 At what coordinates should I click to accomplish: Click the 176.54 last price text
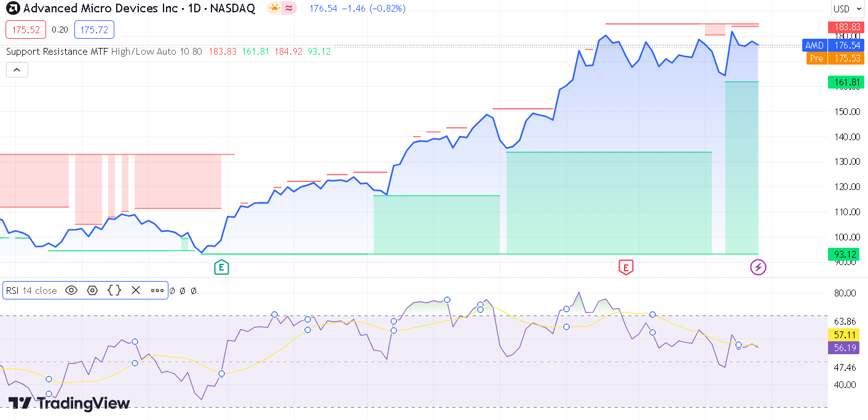pos(323,9)
